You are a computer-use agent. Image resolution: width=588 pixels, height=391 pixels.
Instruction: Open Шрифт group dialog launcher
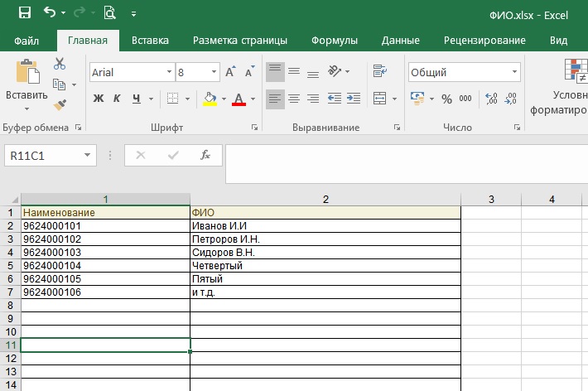pyautogui.click(x=254, y=128)
